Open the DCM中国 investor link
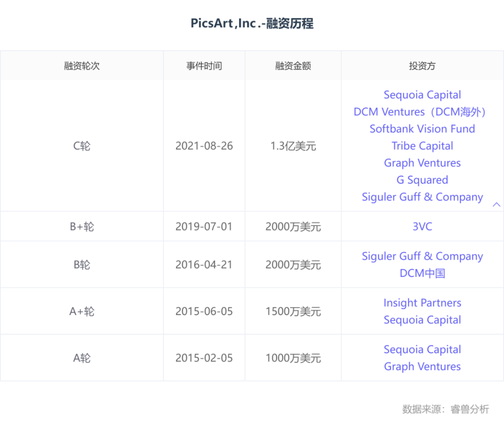Image resolution: width=504 pixels, height=435 pixels. (422, 273)
